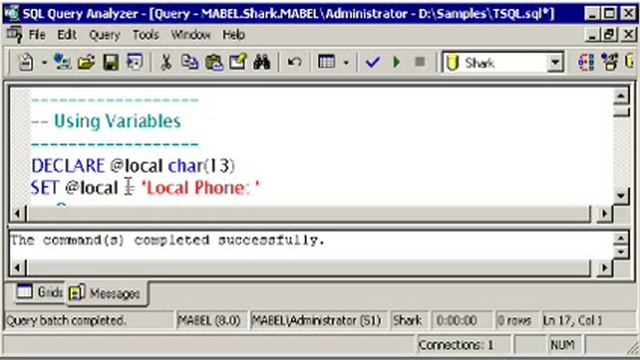Run query with the green play arrow
The height and width of the screenshot is (360, 640).
pyautogui.click(x=396, y=62)
